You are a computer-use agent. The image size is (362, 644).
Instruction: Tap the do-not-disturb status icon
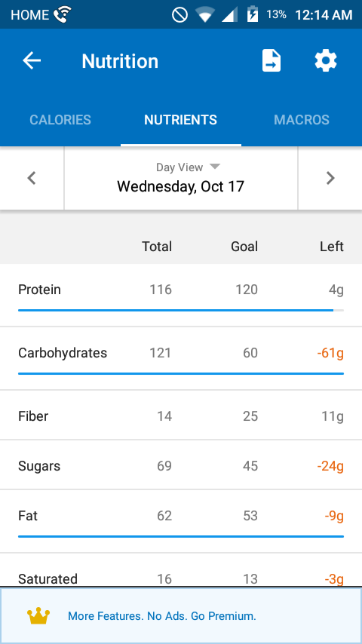tap(179, 15)
